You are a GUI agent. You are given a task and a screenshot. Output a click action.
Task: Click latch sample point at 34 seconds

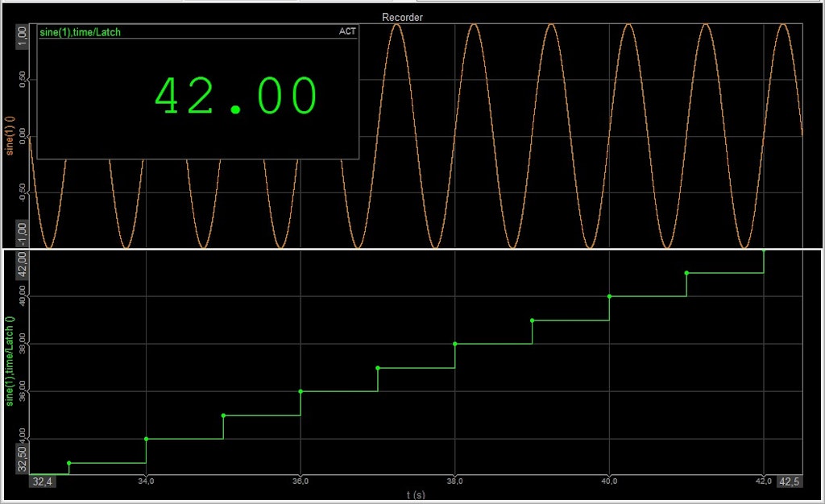coord(147,439)
